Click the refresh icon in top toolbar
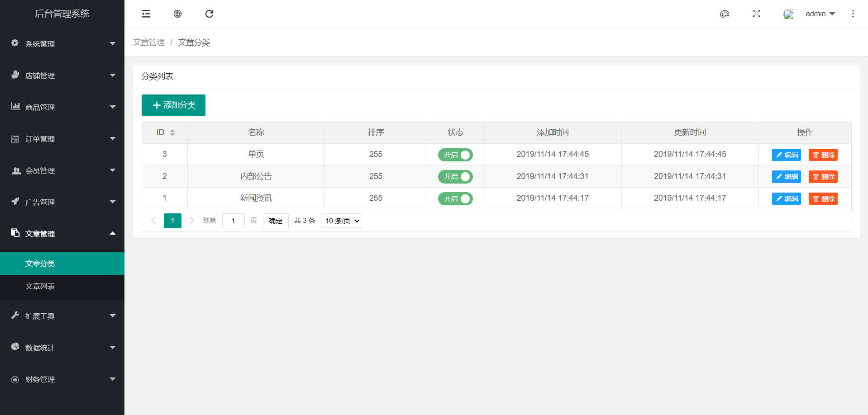Screen dimensions: 868x415 click(209, 14)
